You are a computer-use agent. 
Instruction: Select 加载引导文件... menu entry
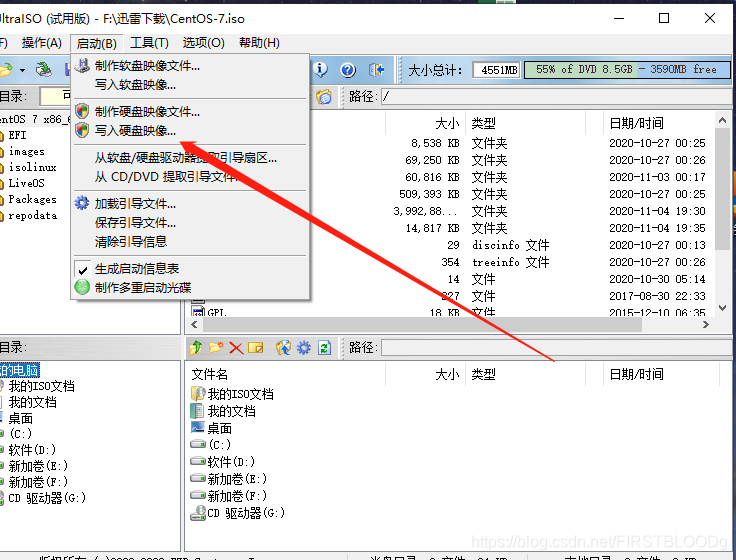coord(135,204)
